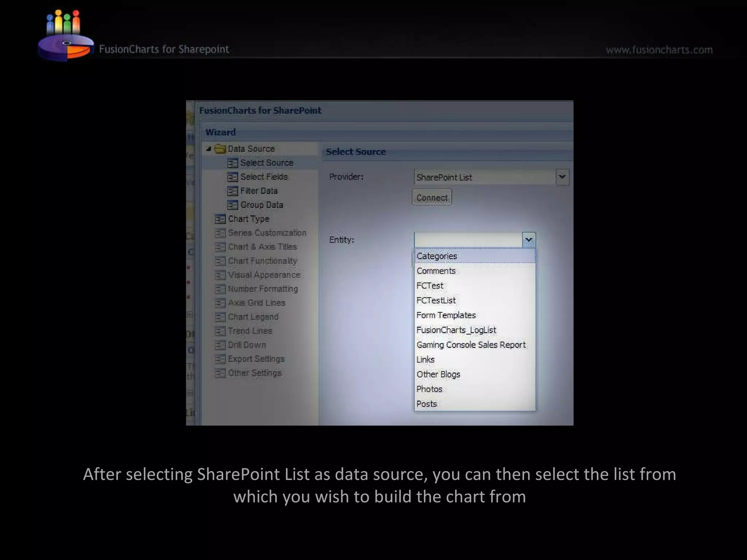Open Axis Grid Lines section
747x560 pixels.
point(256,303)
